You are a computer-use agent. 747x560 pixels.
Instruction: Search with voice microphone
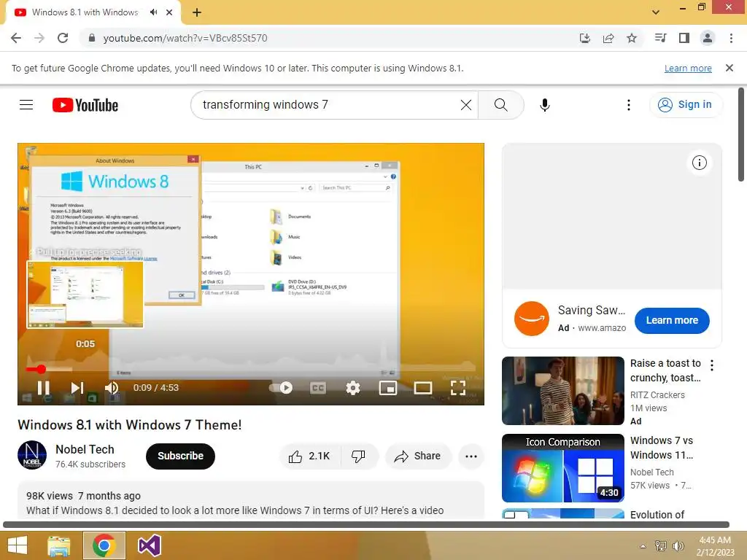[545, 105]
